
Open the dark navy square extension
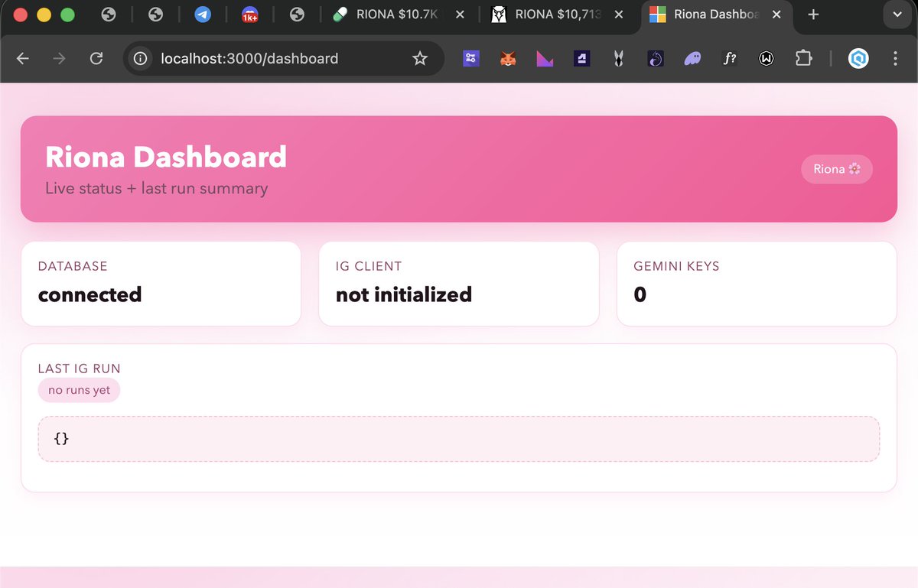pyautogui.click(x=581, y=58)
